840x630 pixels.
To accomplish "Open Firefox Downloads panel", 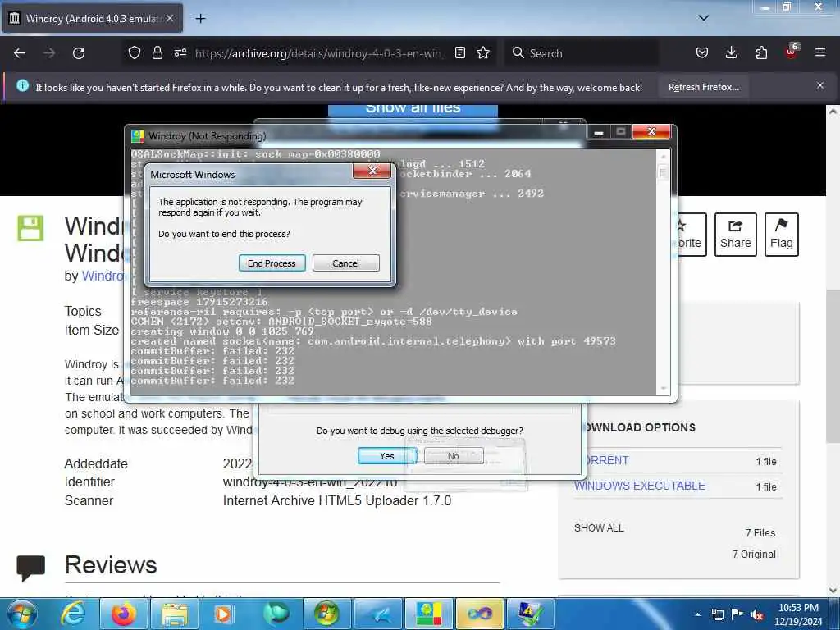I will coord(731,52).
